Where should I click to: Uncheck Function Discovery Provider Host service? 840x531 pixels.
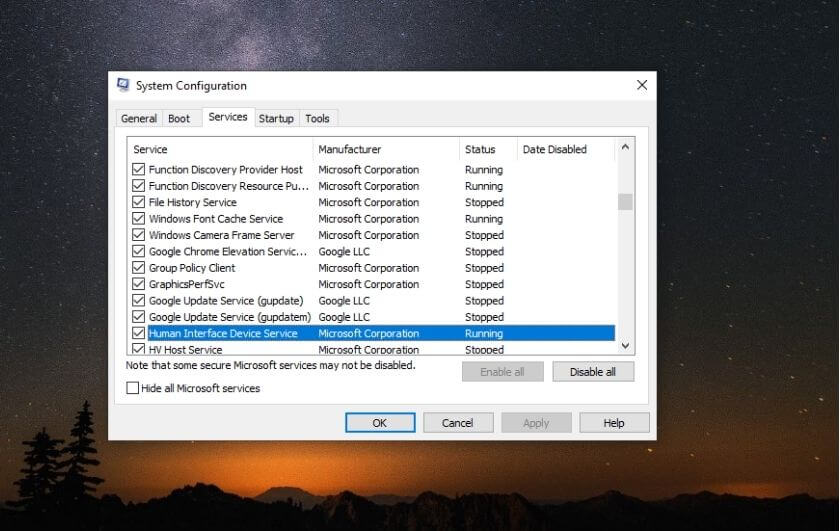(x=139, y=170)
